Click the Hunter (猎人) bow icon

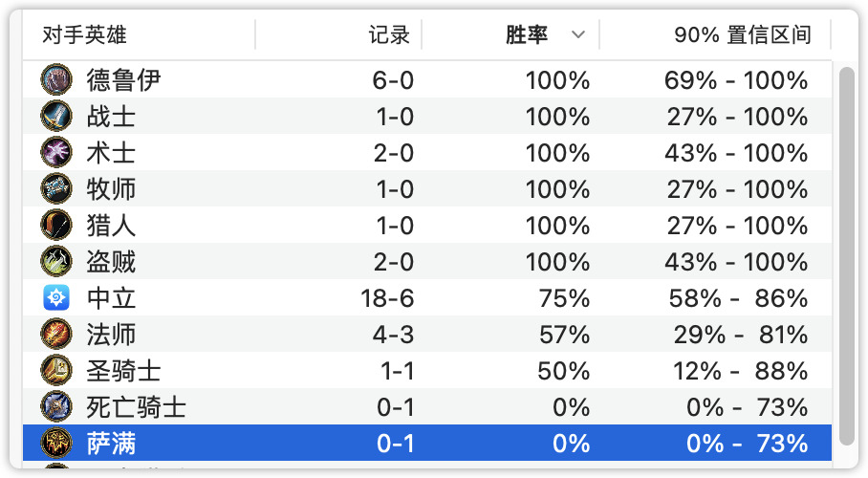(56, 225)
